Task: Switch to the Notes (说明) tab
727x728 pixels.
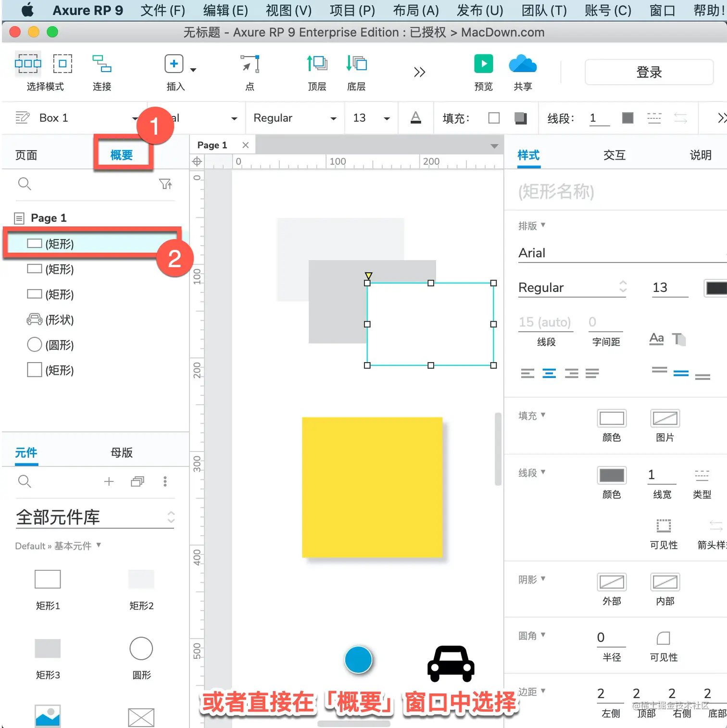Action: point(701,155)
